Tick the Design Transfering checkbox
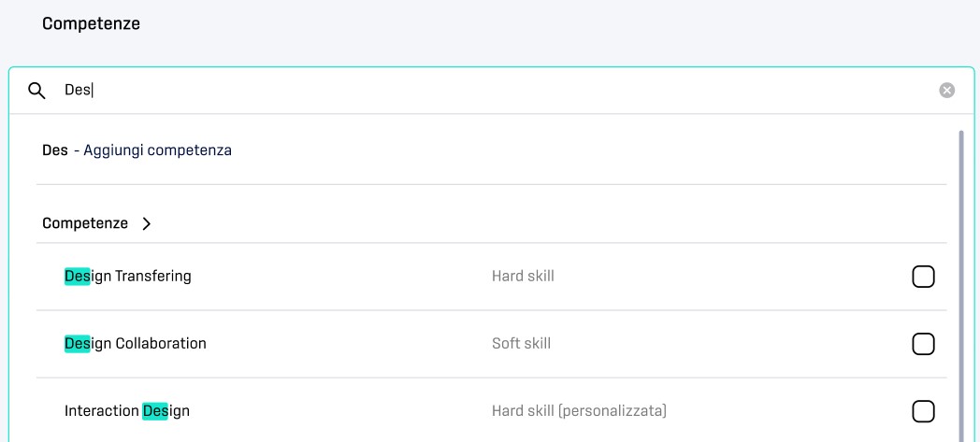Image resolution: width=980 pixels, height=442 pixels. (x=923, y=276)
